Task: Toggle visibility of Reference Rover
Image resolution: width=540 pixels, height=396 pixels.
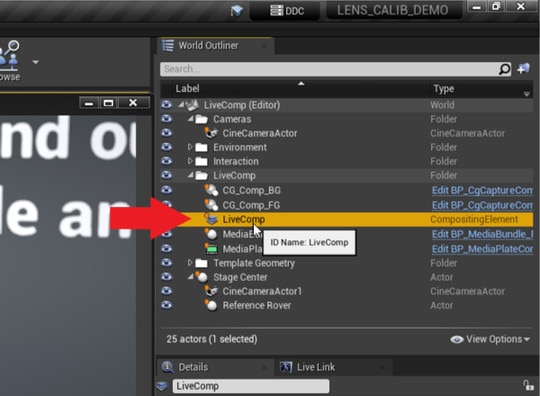Action: 167,305
